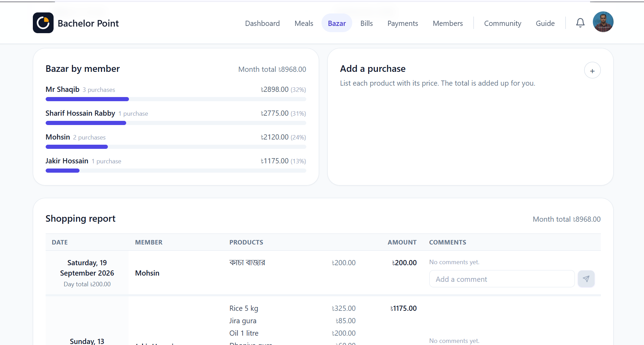The height and width of the screenshot is (345, 644).
Task: Click Mr Shaqib's bazar progress bar
Action: pos(176,99)
